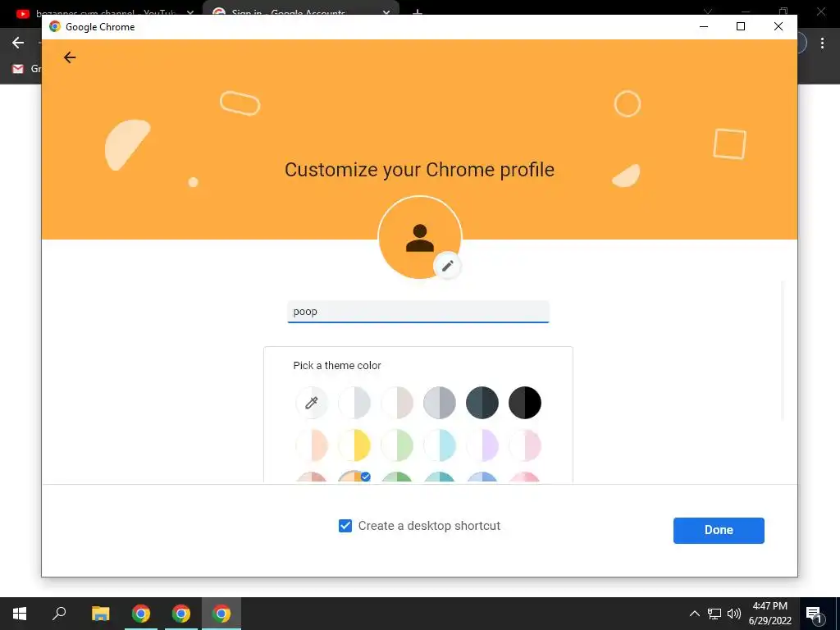Image resolution: width=840 pixels, height=630 pixels.
Task: Open Windows taskbar search
Action: (x=59, y=614)
